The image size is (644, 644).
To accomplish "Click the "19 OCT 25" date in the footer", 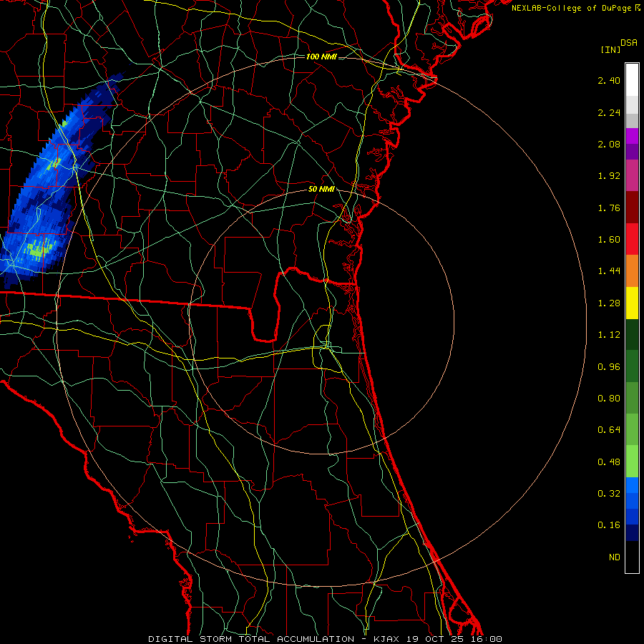I will 436,639.
